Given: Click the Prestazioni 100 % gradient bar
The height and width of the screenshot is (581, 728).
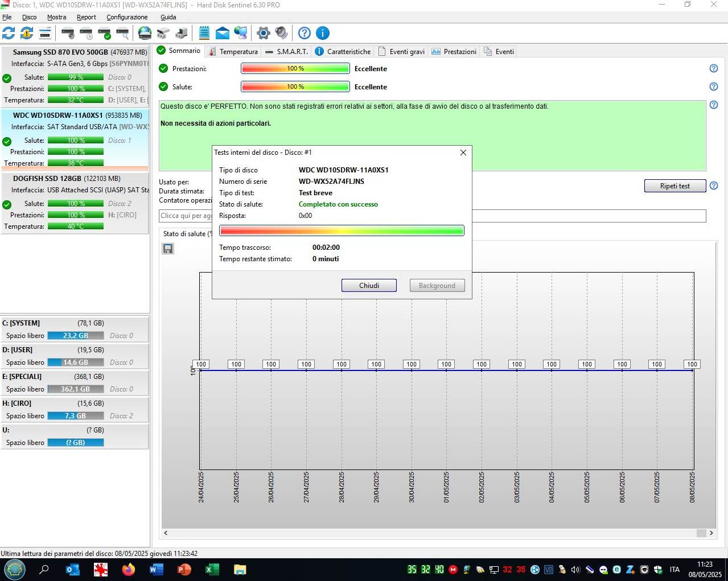Looking at the screenshot, I should pyautogui.click(x=295, y=68).
